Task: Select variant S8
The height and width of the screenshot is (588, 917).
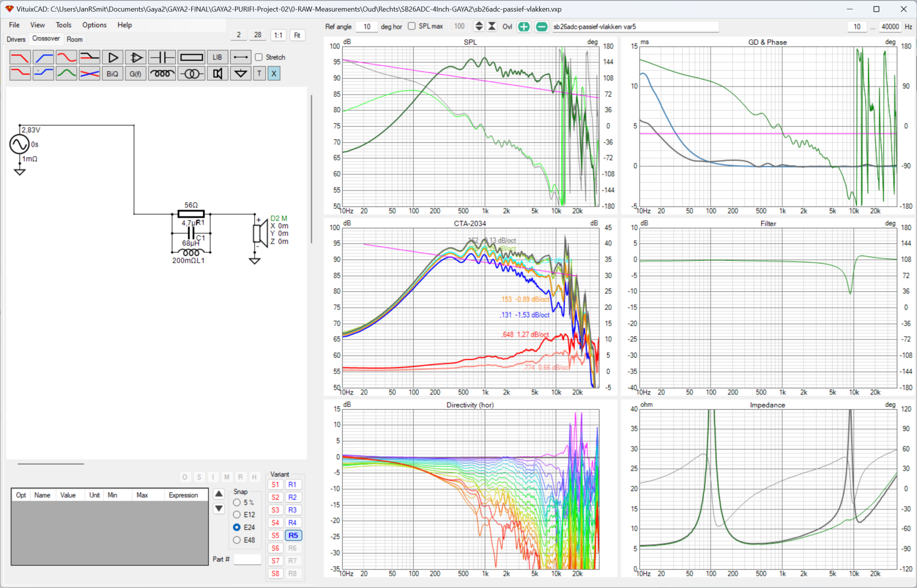Action: point(275,574)
